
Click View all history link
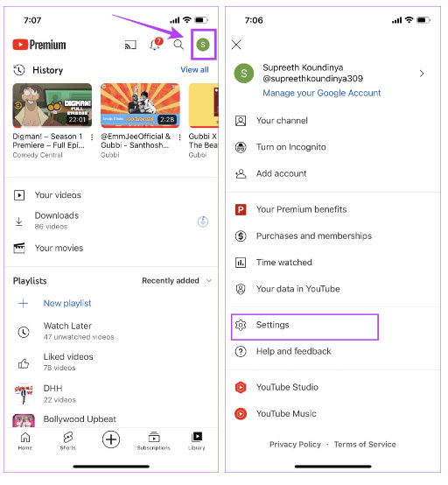point(194,70)
